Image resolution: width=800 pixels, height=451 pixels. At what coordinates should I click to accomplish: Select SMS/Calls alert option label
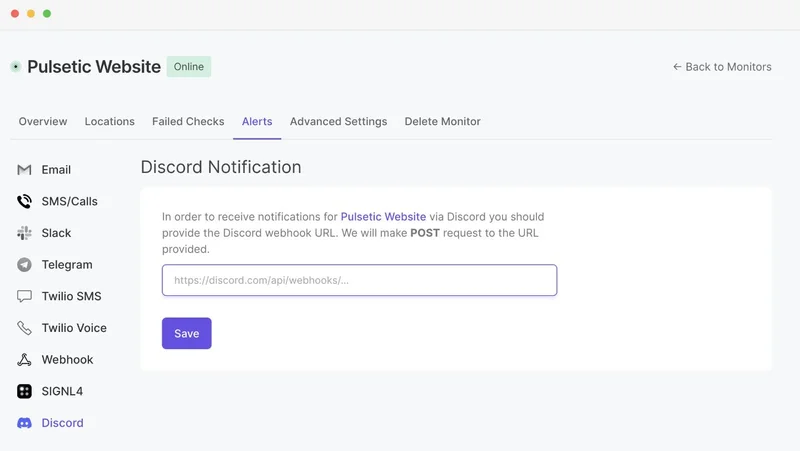pyautogui.click(x=69, y=202)
